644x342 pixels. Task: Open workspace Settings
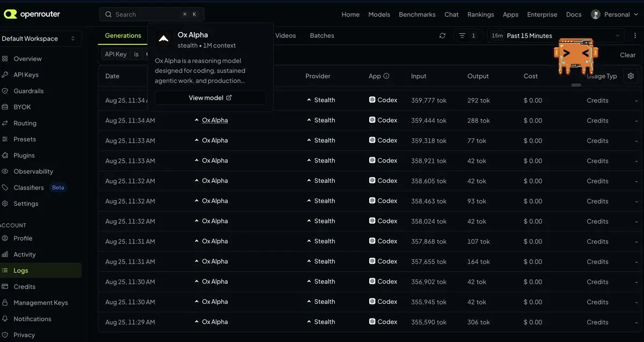(x=26, y=204)
